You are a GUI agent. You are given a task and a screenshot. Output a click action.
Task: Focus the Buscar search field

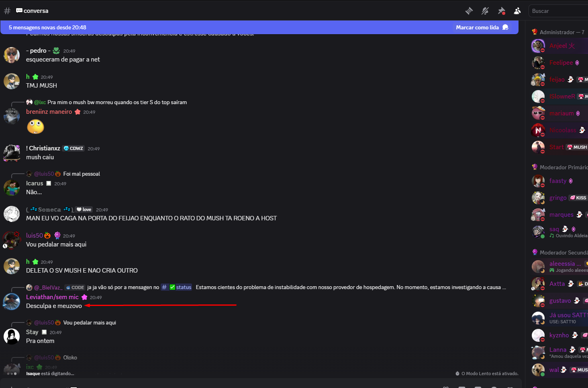pyautogui.click(x=558, y=11)
